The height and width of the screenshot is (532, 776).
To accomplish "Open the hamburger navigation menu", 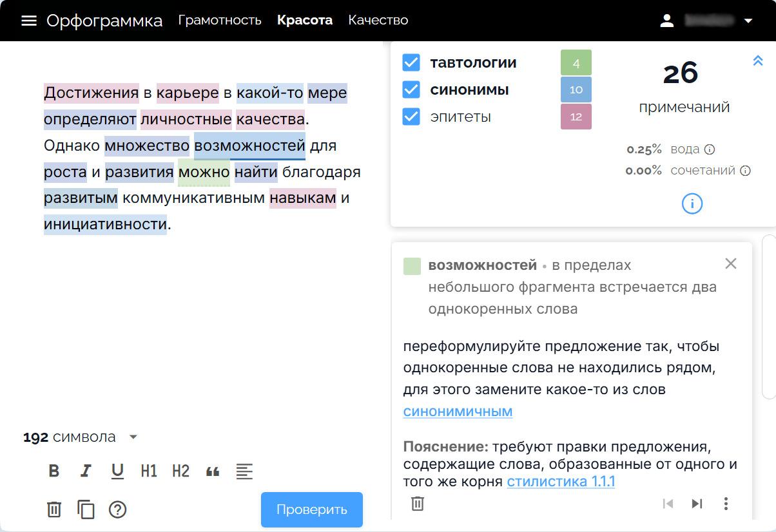I will (28, 19).
